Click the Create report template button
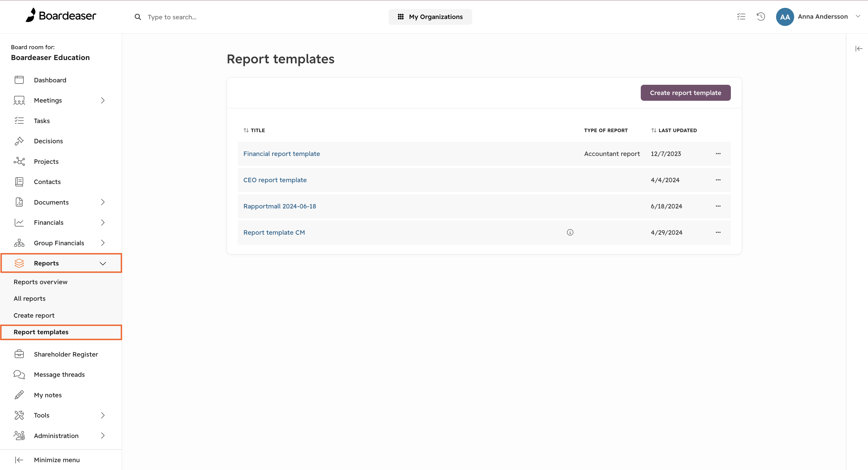The height and width of the screenshot is (470, 868). (685, 93)
